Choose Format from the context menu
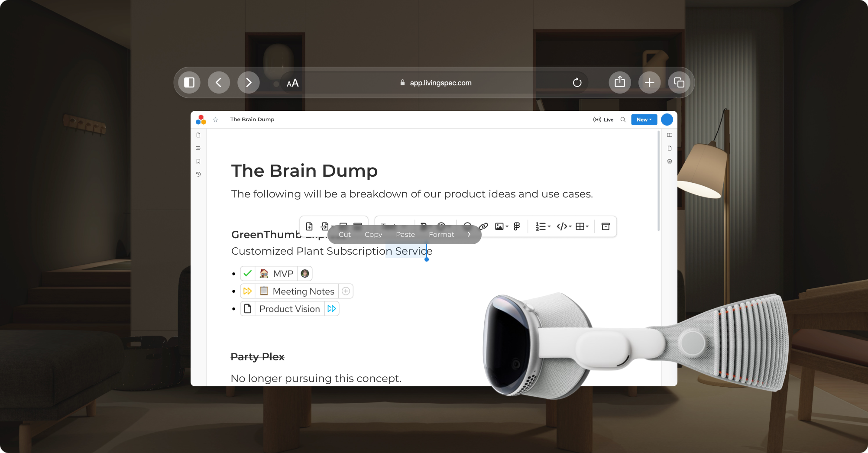 coord(441,235)
